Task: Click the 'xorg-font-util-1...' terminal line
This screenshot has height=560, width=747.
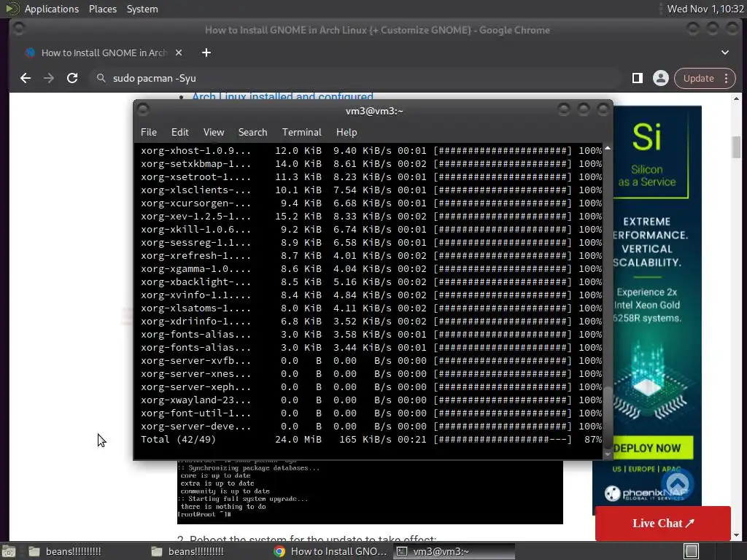Action: (x=371, y=413)
